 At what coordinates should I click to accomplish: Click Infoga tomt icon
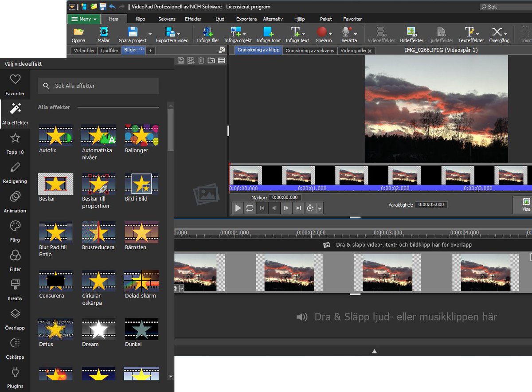(x=268, y=32)
